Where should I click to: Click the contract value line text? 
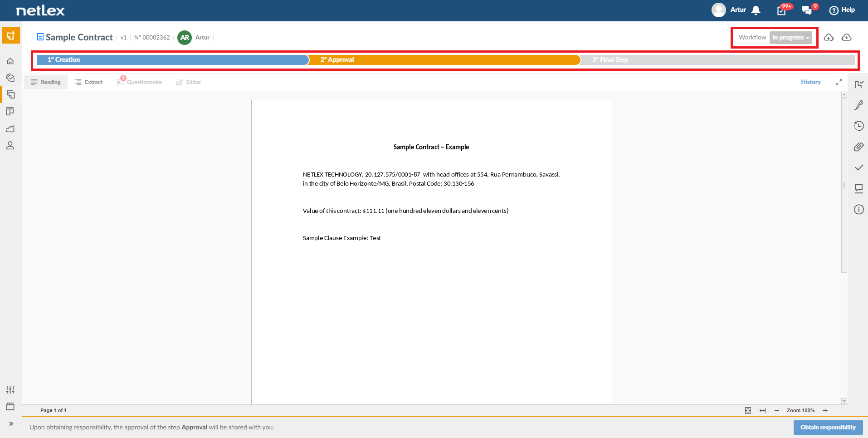pyautogui.click(x=405, y=211)
